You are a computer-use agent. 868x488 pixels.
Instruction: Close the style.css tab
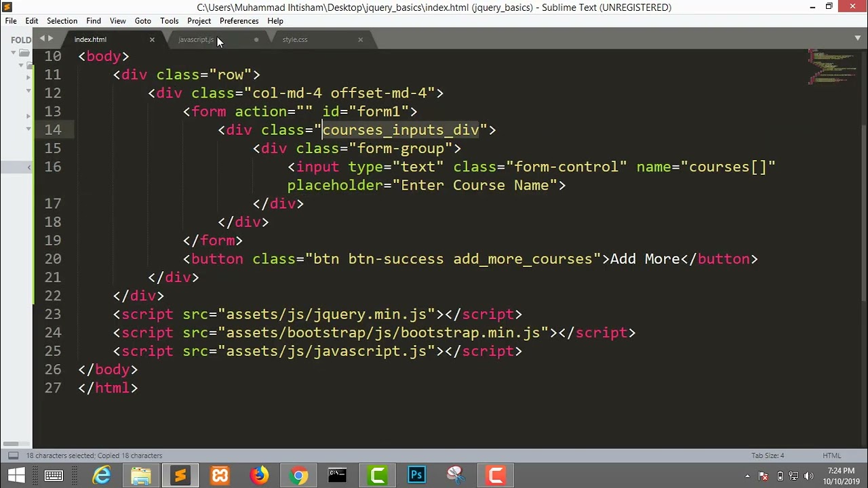click(x=360, y=39)
